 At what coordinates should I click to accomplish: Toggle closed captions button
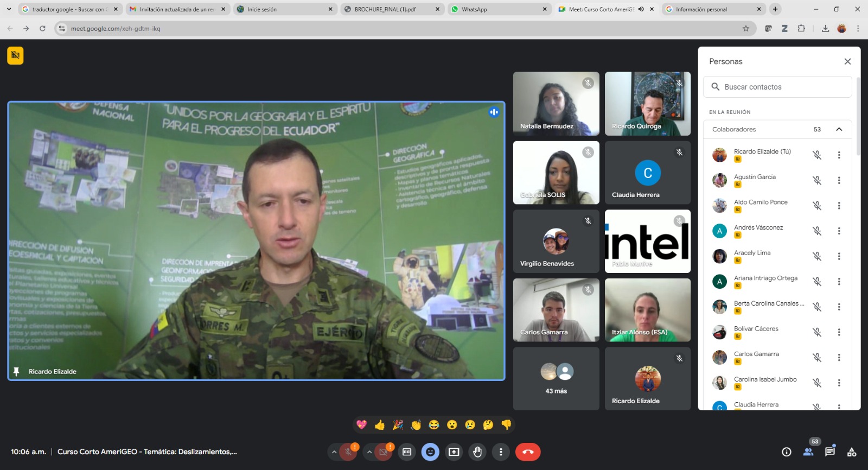pyautogui.click(x=407, y=452)
